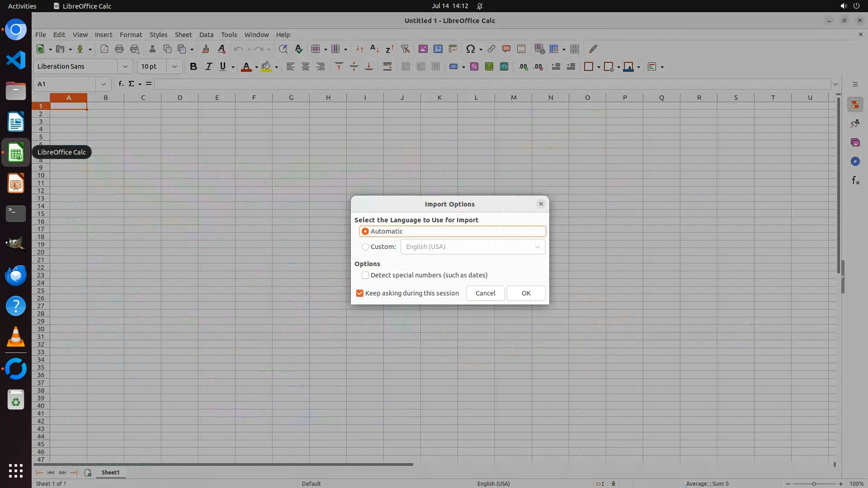Image resolution: width=868 pixels, height=488 pixels.
Task: Click the Print icon in toolbar
Action: 119,49
